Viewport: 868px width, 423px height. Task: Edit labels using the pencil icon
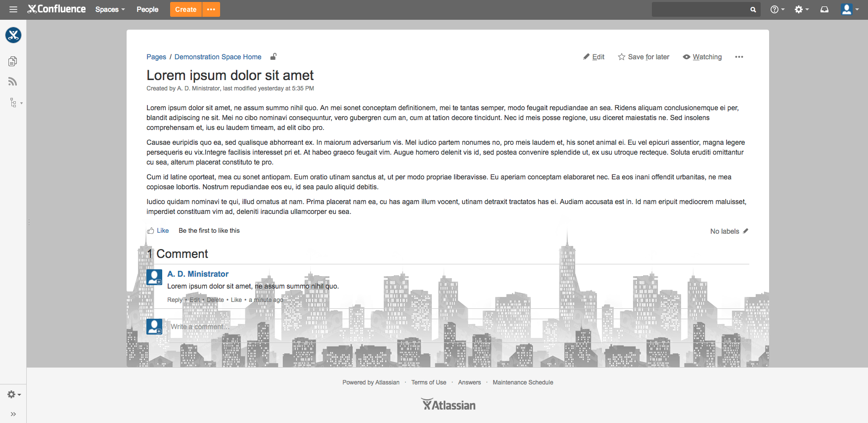[745, 231]
